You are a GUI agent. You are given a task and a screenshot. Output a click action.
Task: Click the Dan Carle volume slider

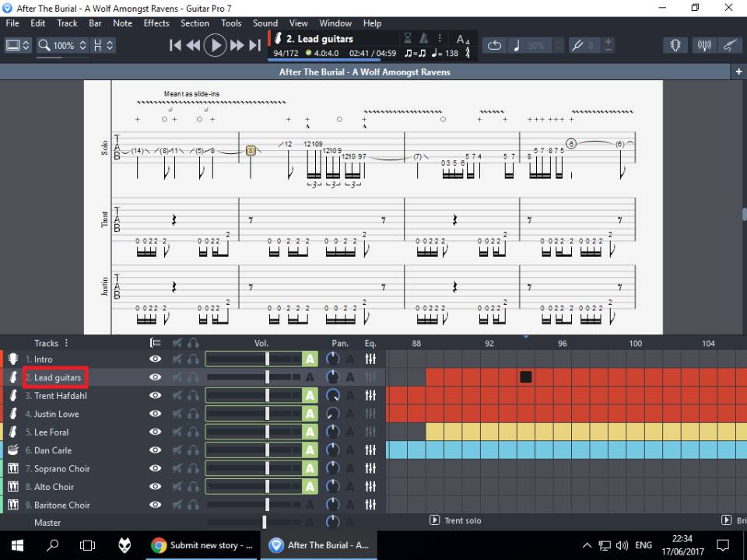coord(254,450)
